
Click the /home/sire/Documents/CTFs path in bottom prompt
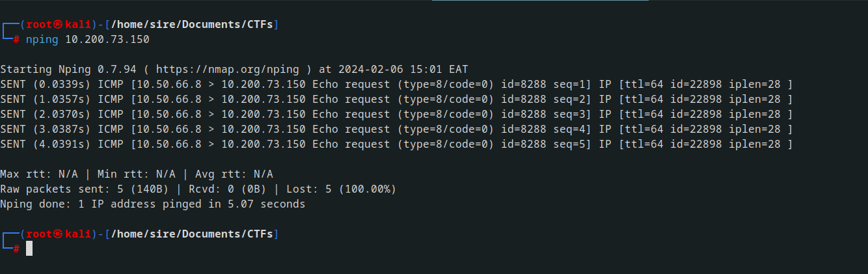click(x=192, y=234)
